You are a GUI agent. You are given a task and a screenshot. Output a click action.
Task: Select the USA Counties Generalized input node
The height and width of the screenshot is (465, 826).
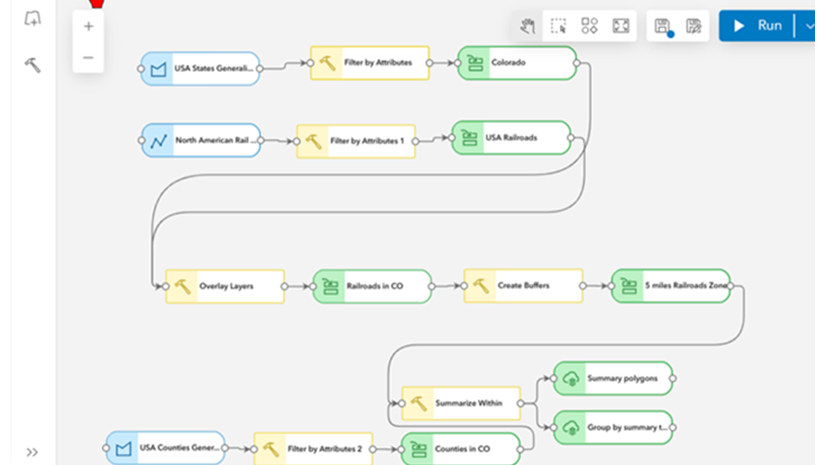point(165,448)
